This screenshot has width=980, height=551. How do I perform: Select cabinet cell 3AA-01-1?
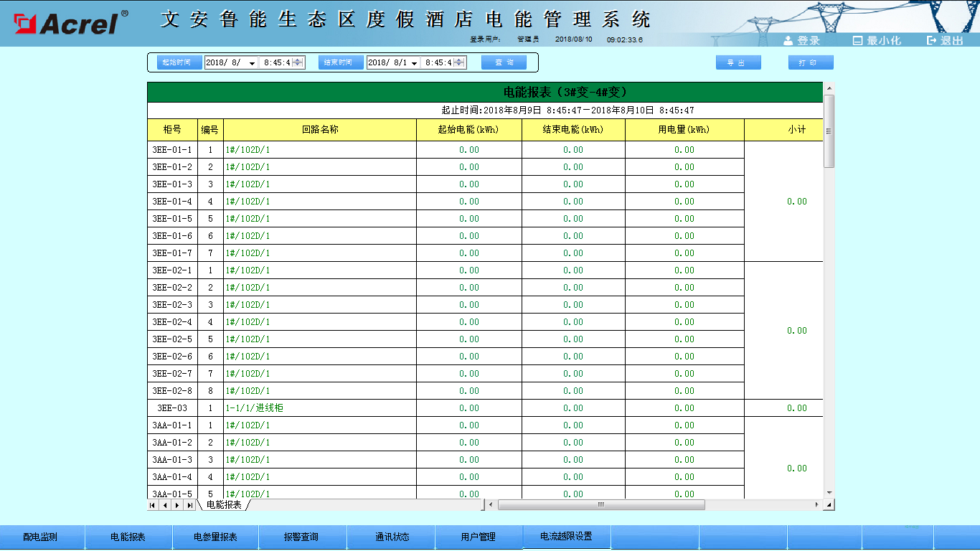click(172, 425)
